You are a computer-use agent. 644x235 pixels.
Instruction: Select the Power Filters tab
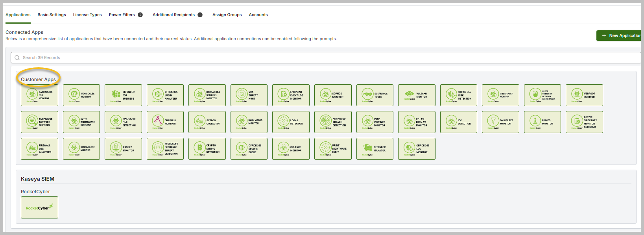(x=122, y=15)
